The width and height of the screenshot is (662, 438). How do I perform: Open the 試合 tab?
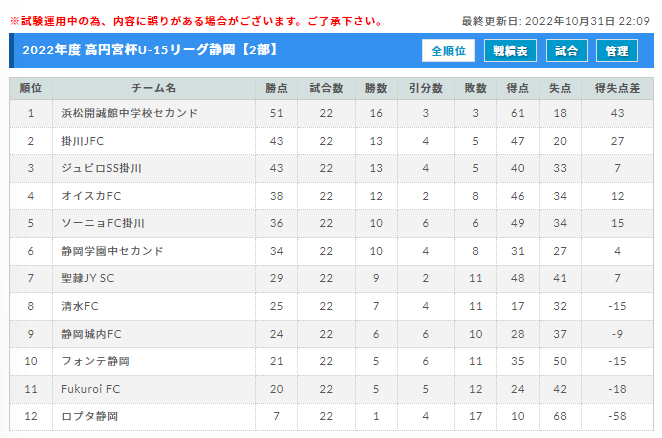coord(566,50)
